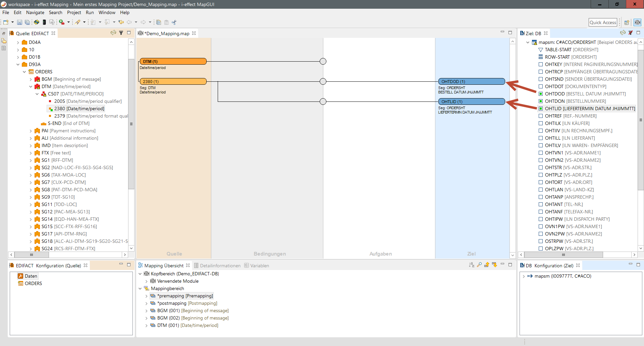
Task: Click the Quick Access field
Action: (x=603, y=22)
